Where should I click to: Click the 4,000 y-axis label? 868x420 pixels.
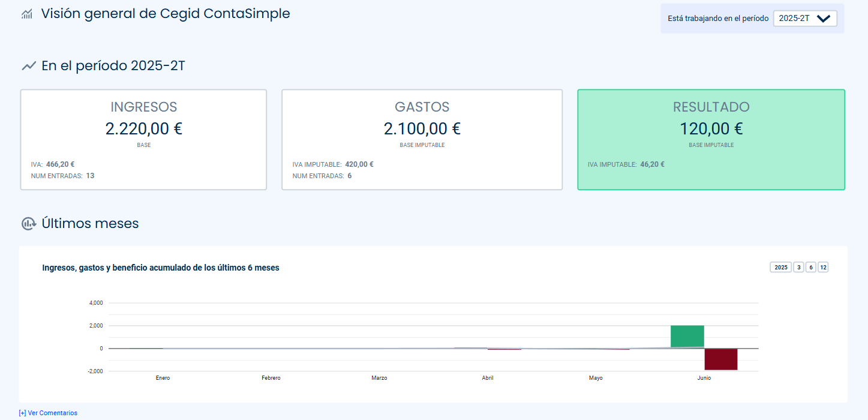tap(97, 303)
